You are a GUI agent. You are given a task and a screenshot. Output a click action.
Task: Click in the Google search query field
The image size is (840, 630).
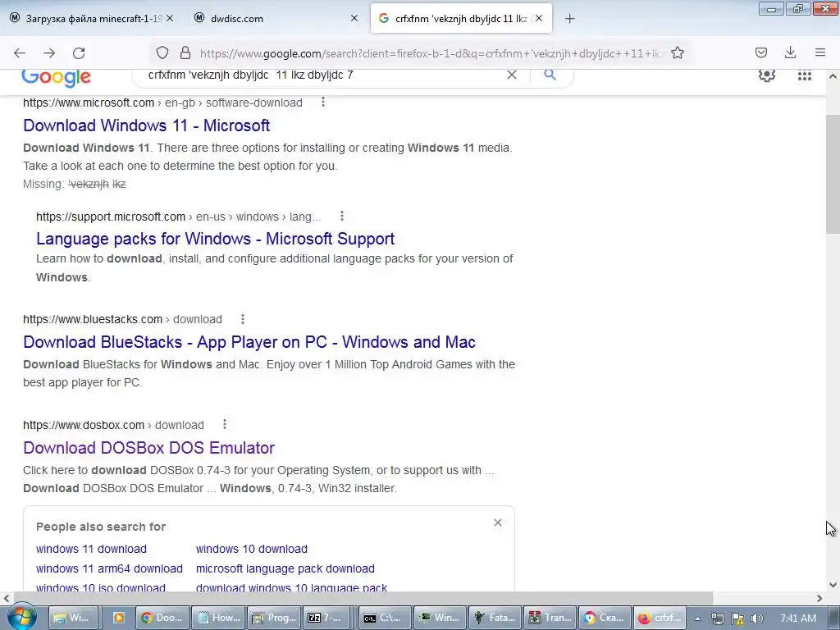pyautogui.click(x=322, y=75)
